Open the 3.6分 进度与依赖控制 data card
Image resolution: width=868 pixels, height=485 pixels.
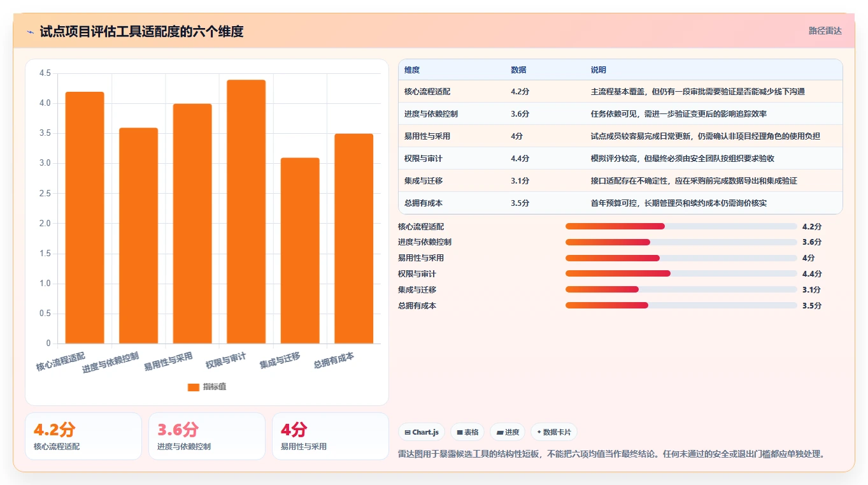[207, 436]
